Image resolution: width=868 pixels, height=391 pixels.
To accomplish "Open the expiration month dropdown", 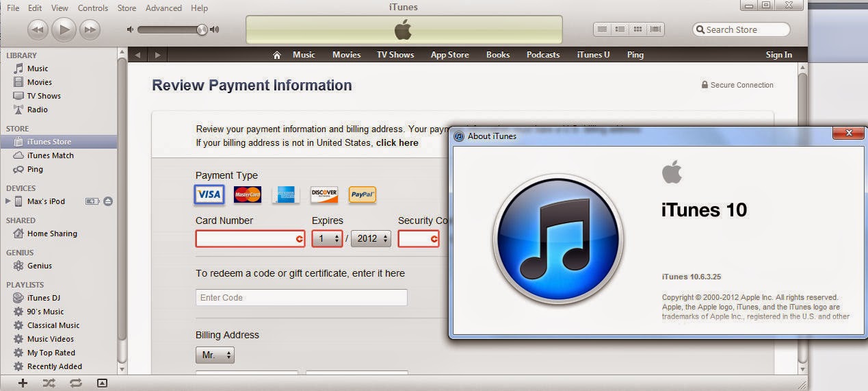I will tap(328, 238).
